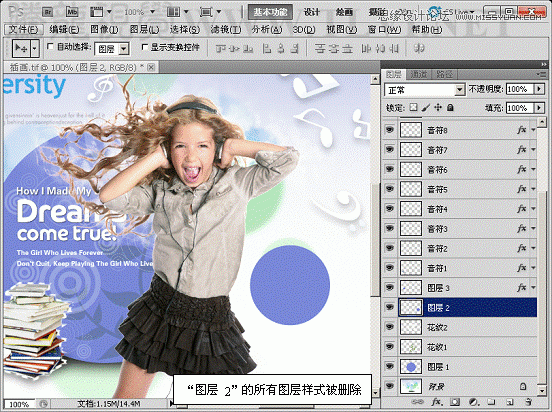Launch Adobe Bridge from the Br icon
552x412 pixels.
[48, 12]
